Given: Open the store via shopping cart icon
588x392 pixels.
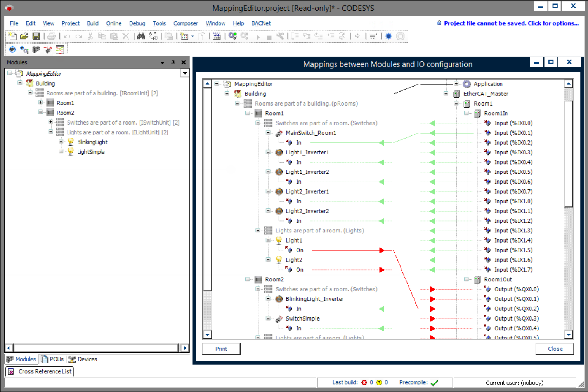Looking at the screenshot, I should click(x=373, y=36).
